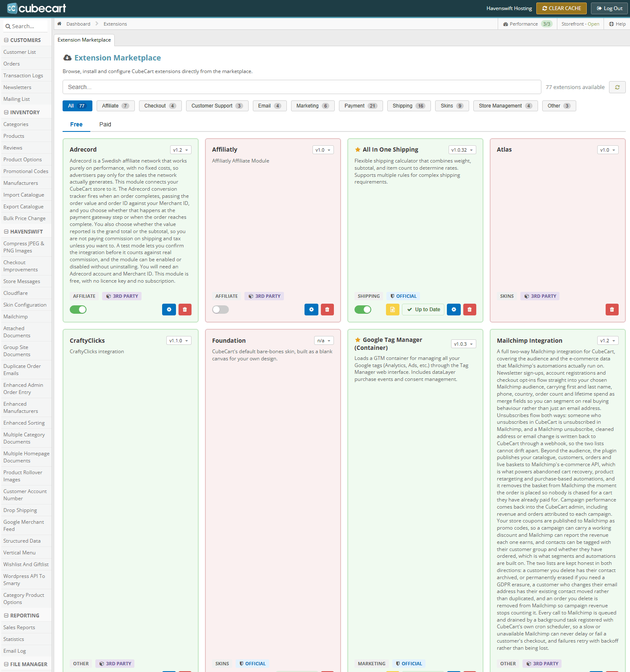Filter by Marketing category
Image resolution: width=630 pixels, height=672 pixels.
click(x=312, y=106)
